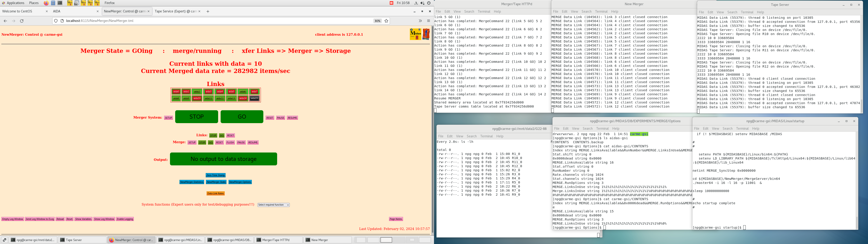Open Terminal menu in New Merger window
Image resolution: width=868 pixels, height=244 pixels.
click(601, 12)
